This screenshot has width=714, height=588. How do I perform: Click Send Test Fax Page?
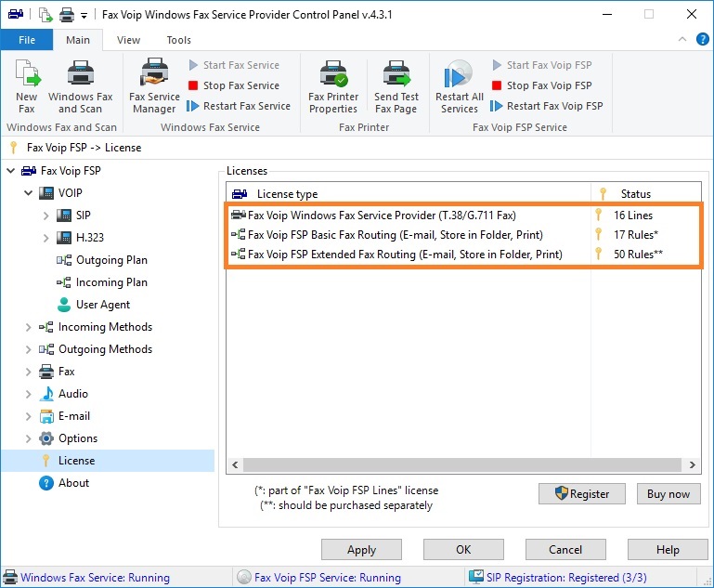[396, 86]
